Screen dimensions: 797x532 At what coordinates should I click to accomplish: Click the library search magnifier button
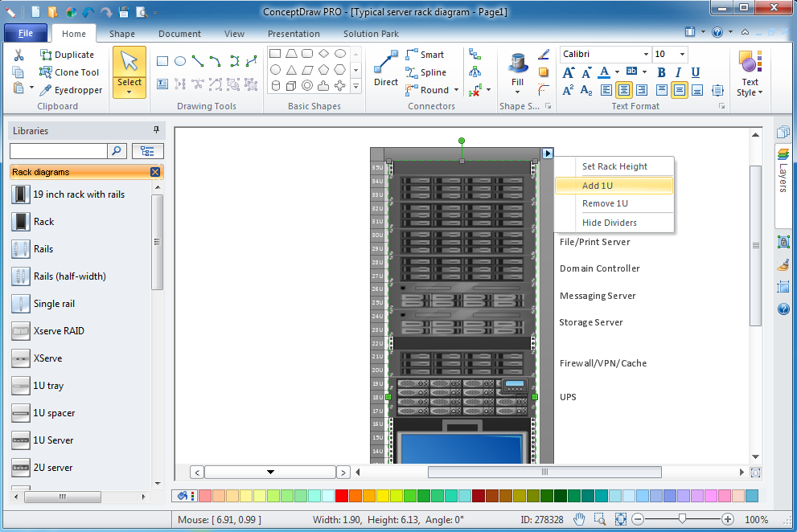(117, 151)
